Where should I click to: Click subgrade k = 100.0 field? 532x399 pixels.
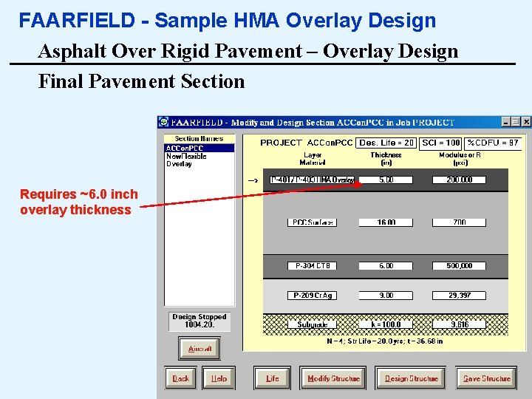(386, 324)
